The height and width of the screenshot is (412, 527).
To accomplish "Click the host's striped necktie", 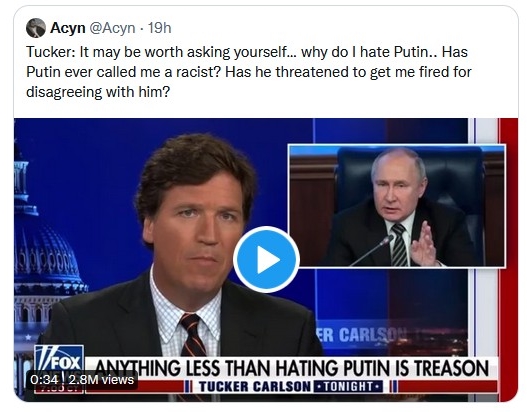I will pos(192,335).
